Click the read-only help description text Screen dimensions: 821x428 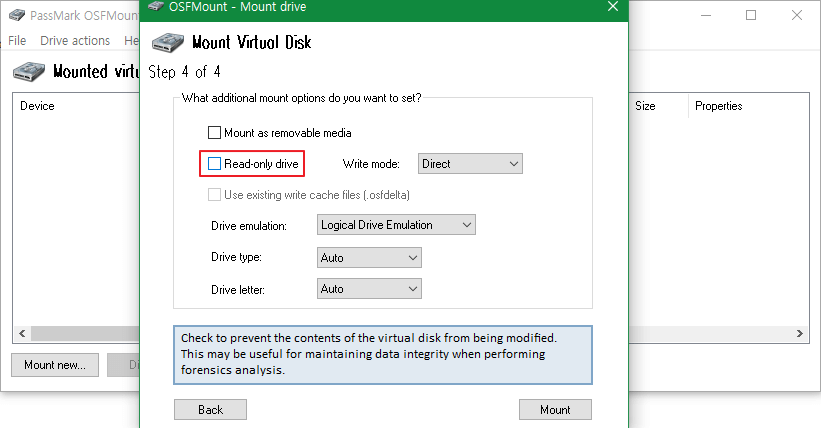point(369,354)
